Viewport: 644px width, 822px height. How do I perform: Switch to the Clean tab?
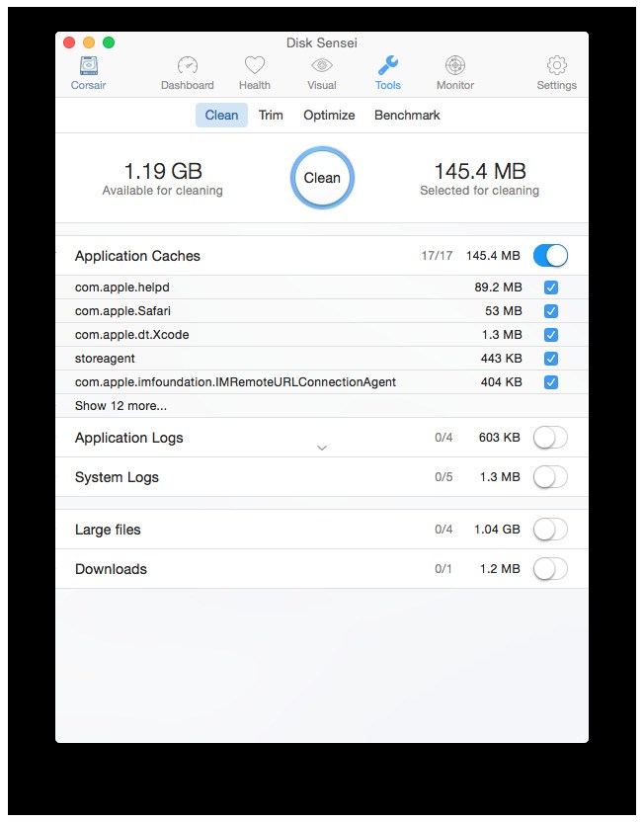[x=221, y=115]
